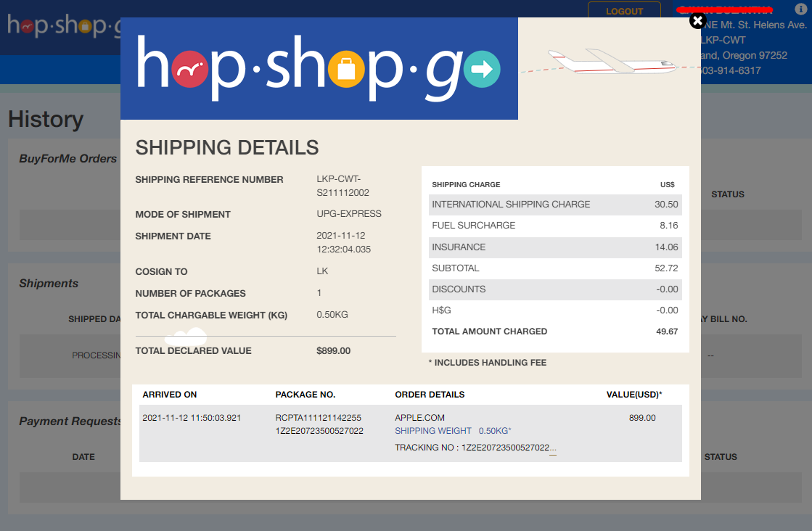Screen dimensions: 812x531
Task: Click the H$G row in charges
Action: (x=555, y=310)
